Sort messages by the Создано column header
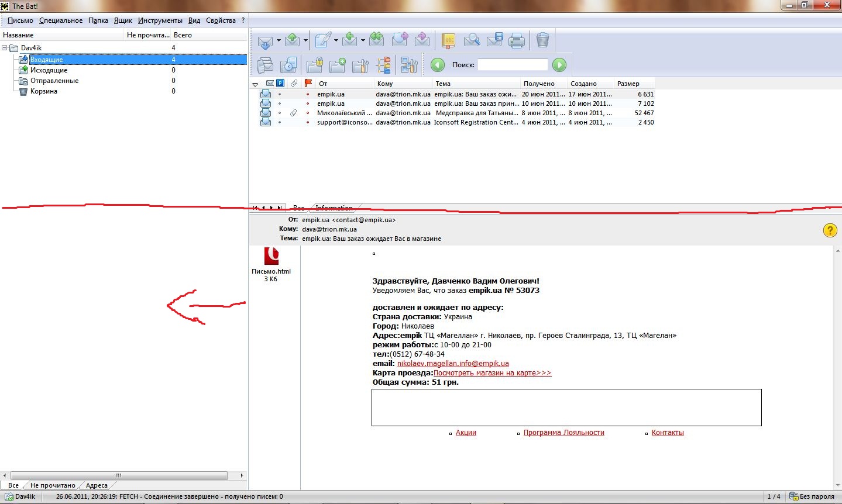This screenshot has height=504, width=842. (x=591, y=84)
